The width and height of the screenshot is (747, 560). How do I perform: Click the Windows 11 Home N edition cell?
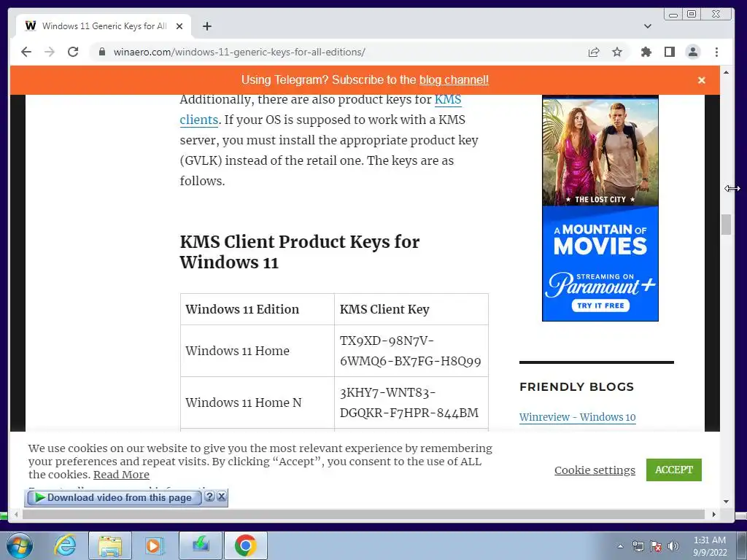point(258,402)
